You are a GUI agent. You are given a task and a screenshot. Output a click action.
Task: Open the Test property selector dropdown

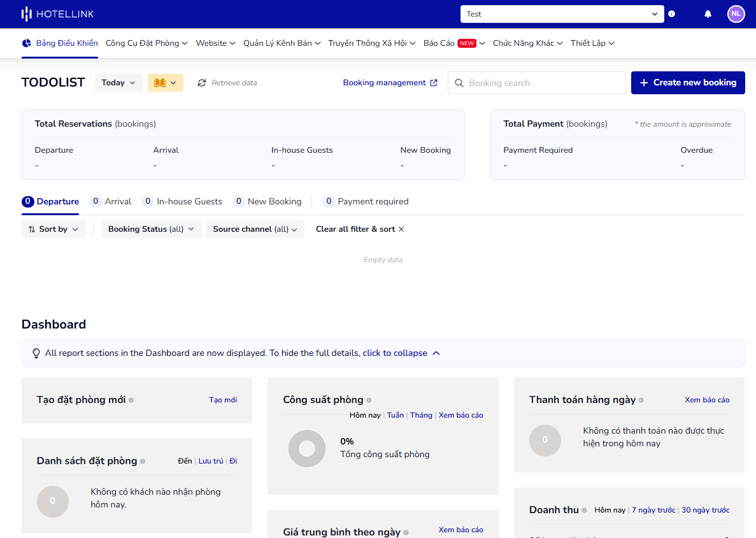pos(562,14)
